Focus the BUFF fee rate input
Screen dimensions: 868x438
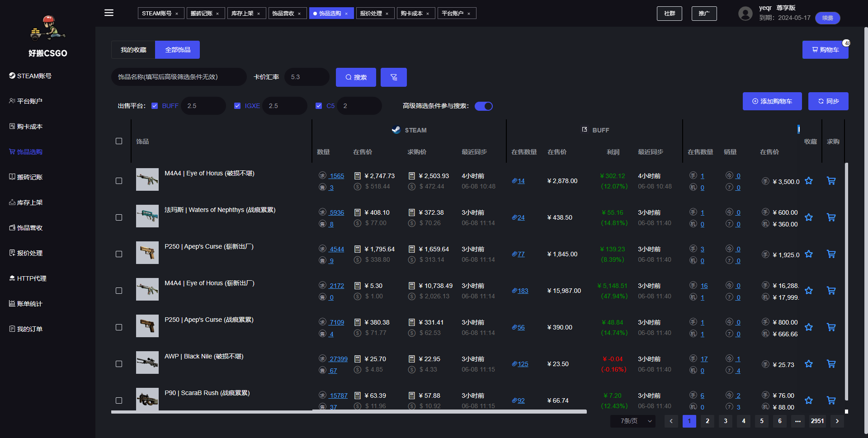[x=203, y=106]
